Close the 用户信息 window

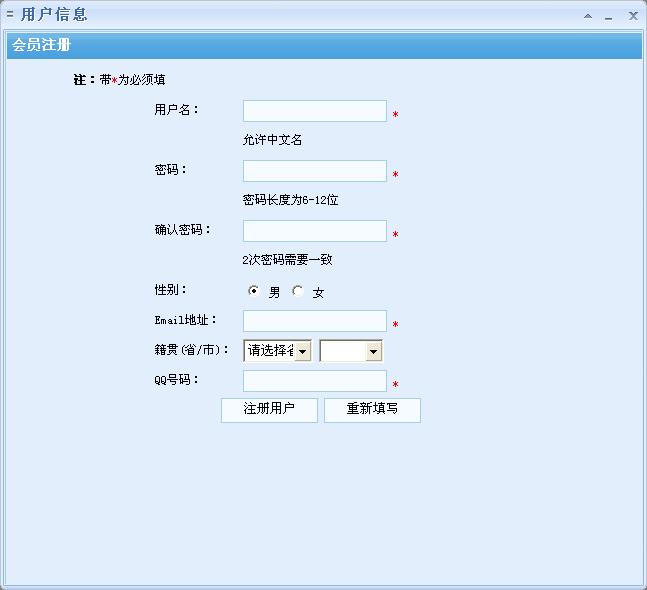(633, 16)
